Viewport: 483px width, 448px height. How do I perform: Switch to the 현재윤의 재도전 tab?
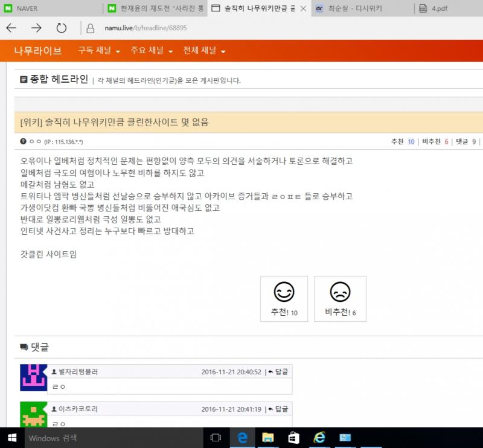(x=155, y=8)
